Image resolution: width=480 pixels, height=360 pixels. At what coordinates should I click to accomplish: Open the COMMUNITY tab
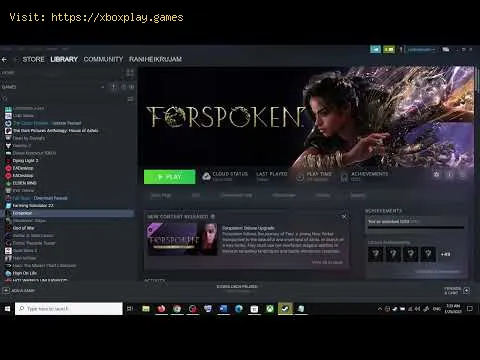[103, 59]
